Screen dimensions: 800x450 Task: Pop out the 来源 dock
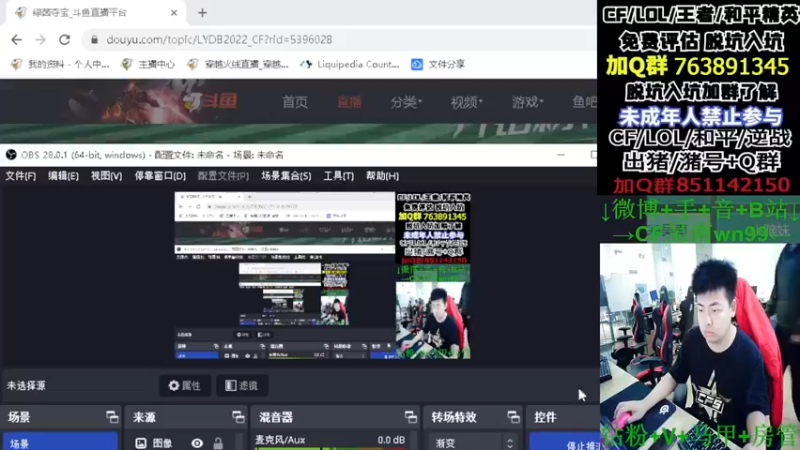click(x=238, y=417)
